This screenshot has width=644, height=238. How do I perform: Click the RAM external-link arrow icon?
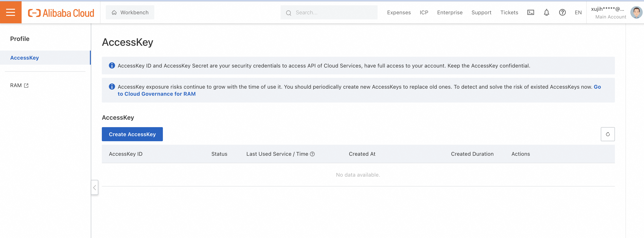26,86
